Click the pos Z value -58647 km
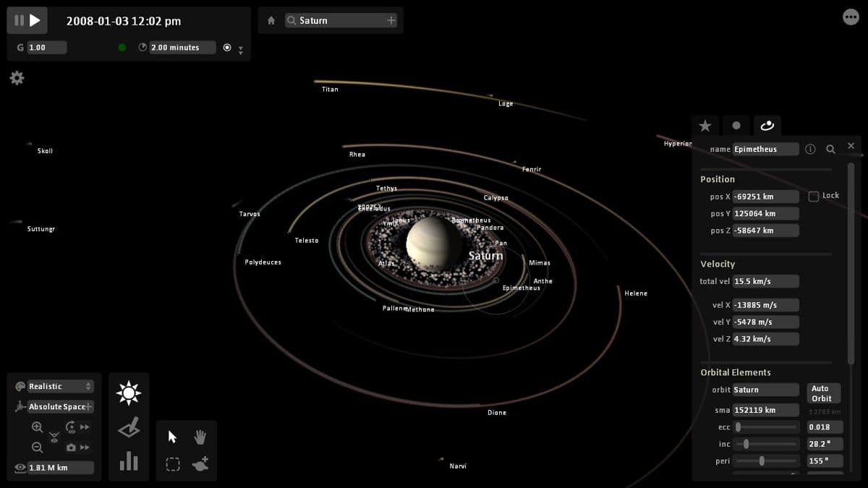This screenshot has width=868, height=488. (x=766, y=231)
